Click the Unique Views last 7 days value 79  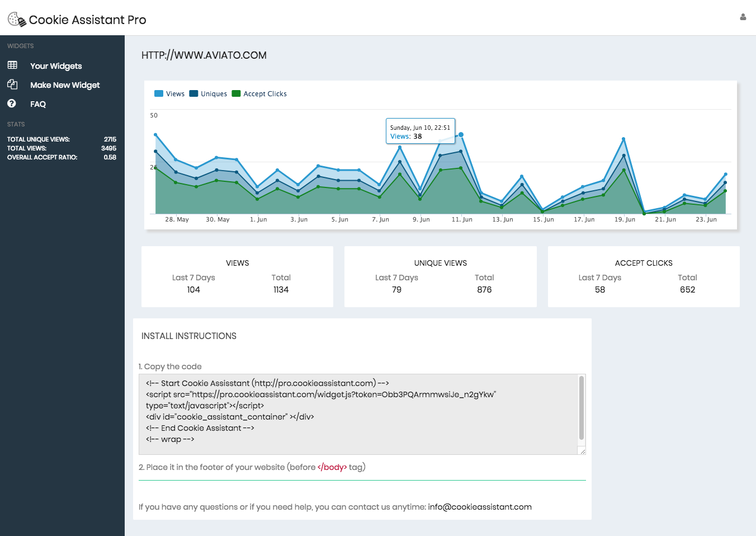396,290
